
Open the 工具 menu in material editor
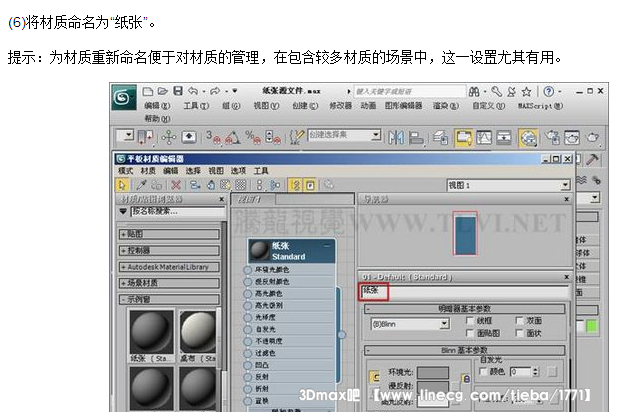[261, 170]
